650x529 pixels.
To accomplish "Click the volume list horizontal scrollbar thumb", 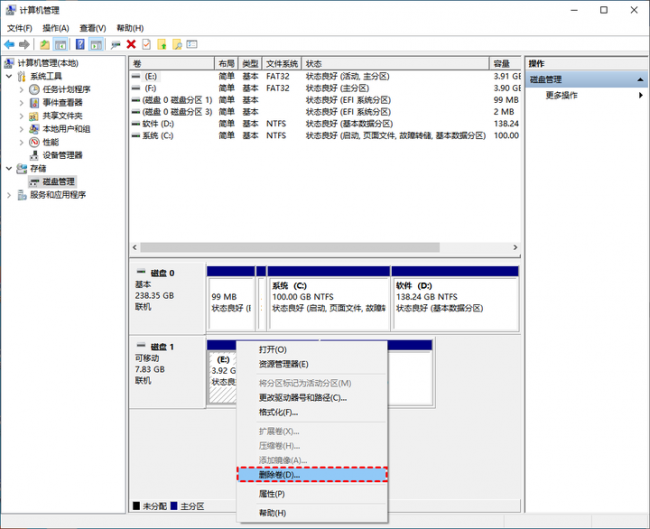I will tap(290, 248).
